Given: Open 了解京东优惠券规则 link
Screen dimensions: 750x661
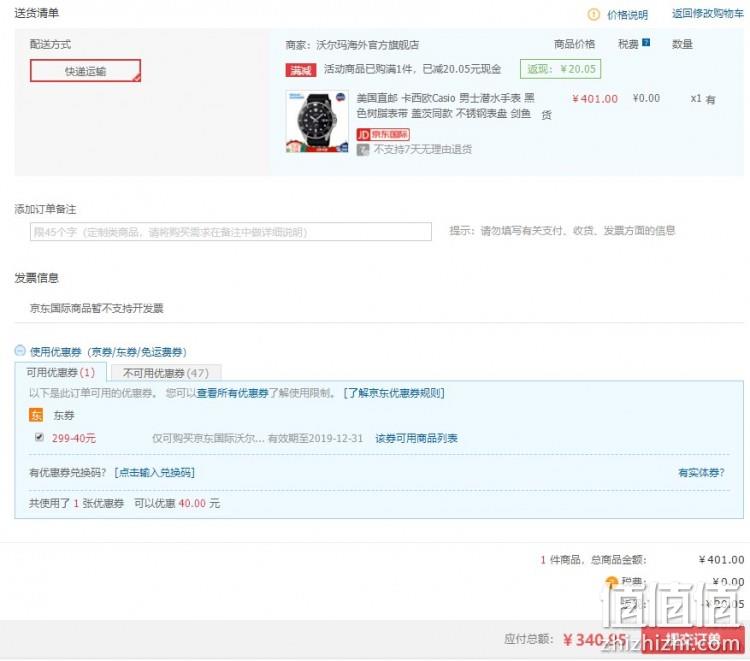Looking at the screenshot, I should pos(394,393).
